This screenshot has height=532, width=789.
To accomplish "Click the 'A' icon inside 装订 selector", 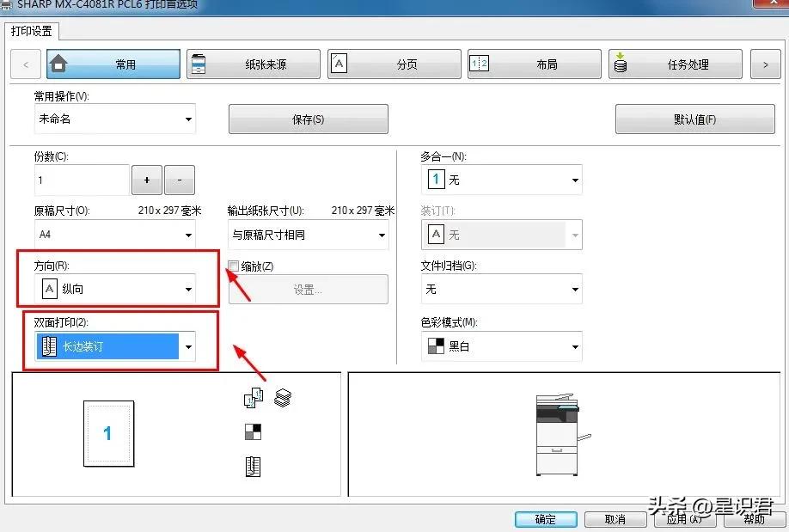I will coord(436,234).
